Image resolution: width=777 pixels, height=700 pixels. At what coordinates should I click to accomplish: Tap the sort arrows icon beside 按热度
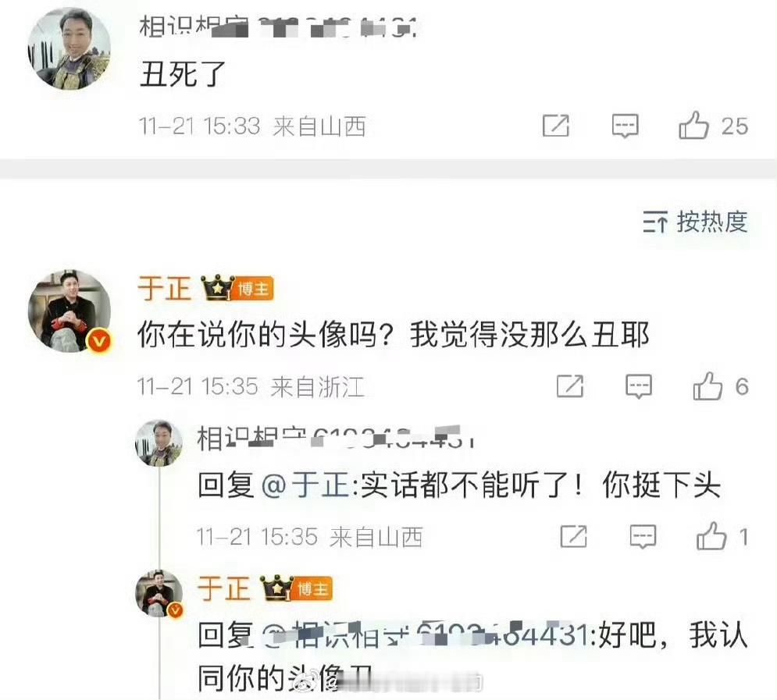[654, 222]
